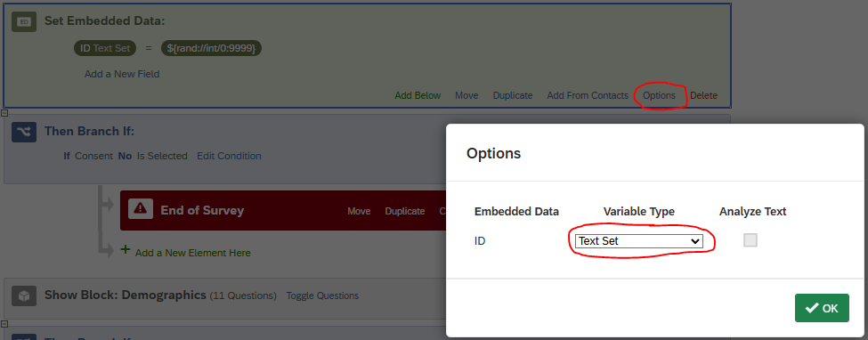Click the End of Survey warning icon
Image resolution: width=868 pixels, height=340 pixels.
click(x=141, y=208)
